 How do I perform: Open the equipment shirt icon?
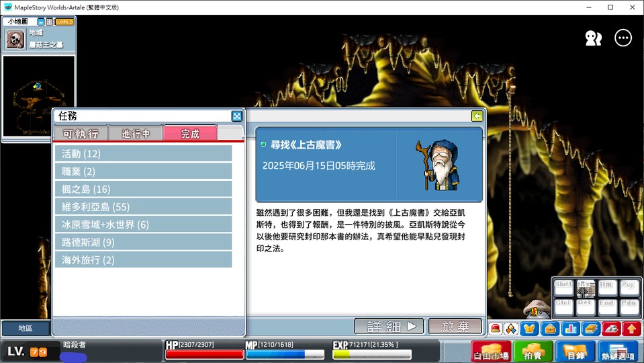(x=529, y=329)
